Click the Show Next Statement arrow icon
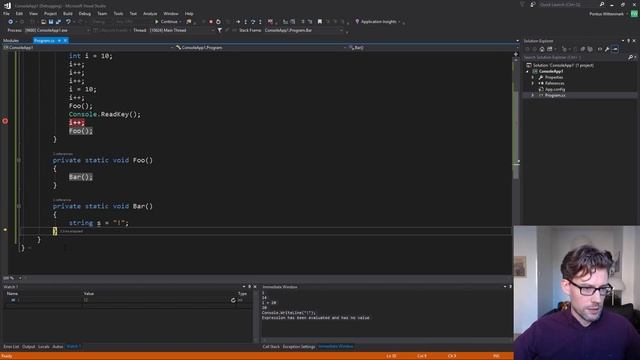Screen dimensions: 640x360 point(238,22)
